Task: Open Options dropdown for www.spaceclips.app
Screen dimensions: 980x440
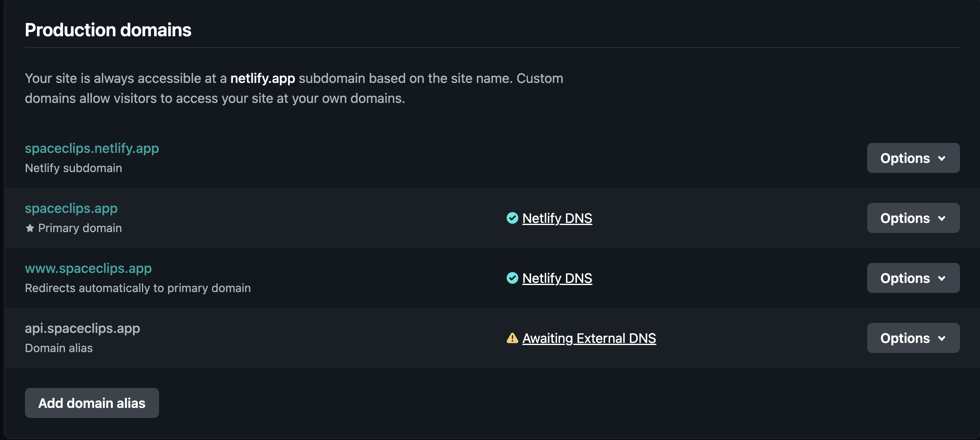Action: [913, 278]
